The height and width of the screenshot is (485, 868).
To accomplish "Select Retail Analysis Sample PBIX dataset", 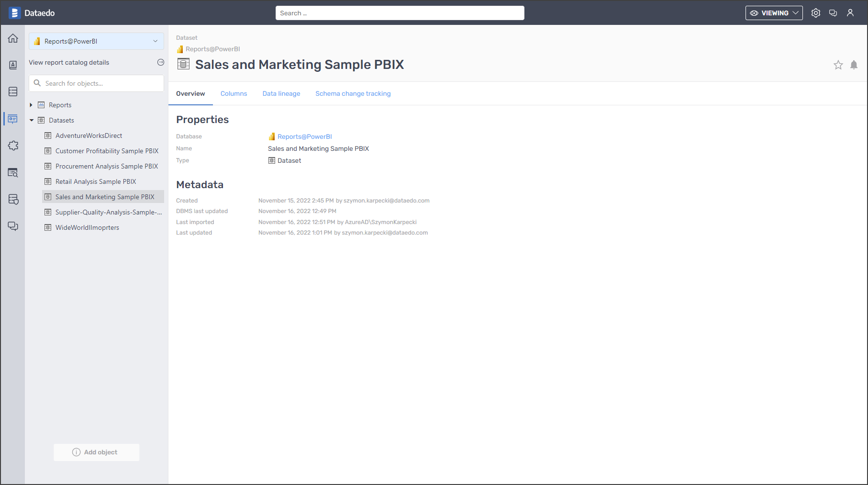I will click(96, 181).
